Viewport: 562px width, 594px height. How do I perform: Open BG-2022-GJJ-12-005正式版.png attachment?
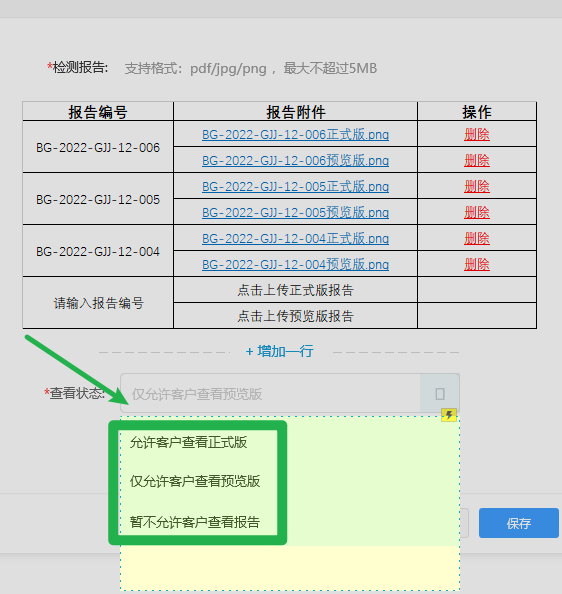pos(295,186)
